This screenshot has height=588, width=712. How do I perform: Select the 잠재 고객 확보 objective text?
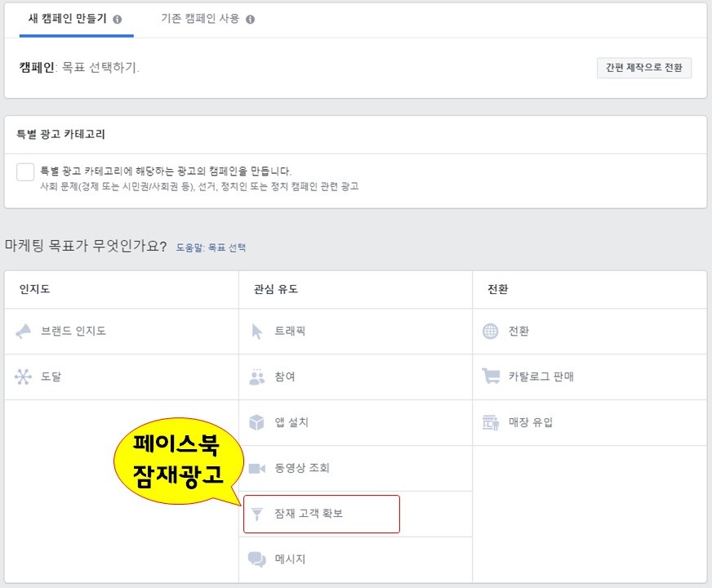tap(309, 514)
